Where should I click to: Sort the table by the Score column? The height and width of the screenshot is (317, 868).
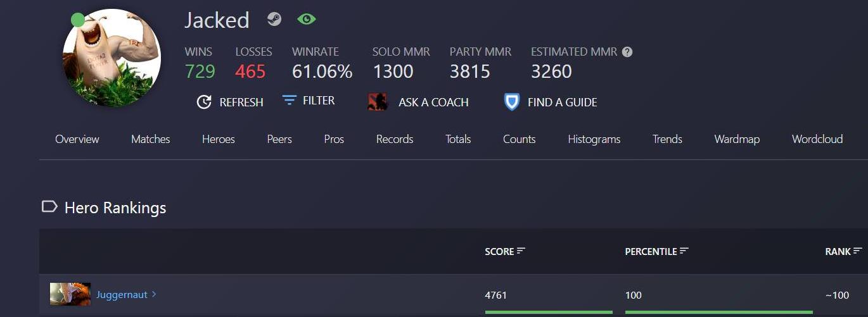point(505,251)
